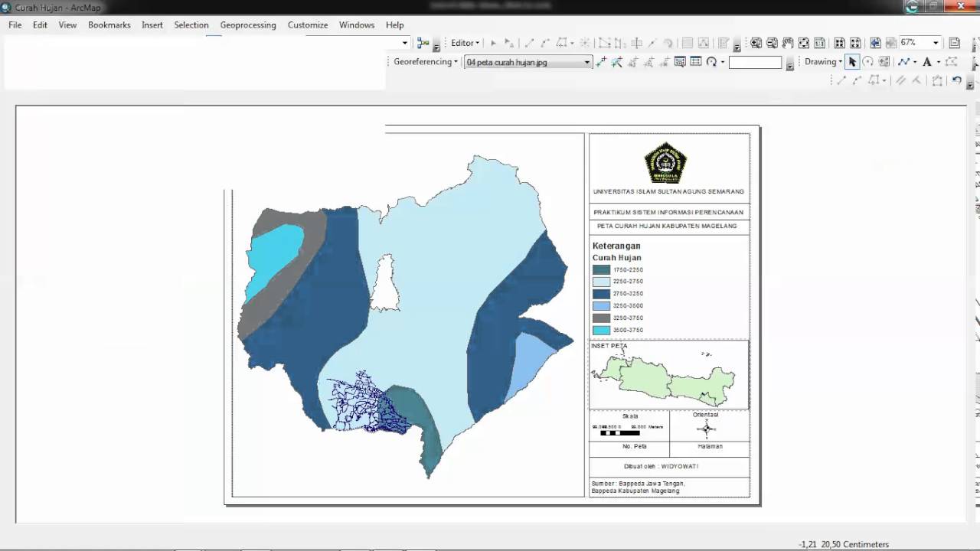The height and width of the screenshot is (551, 980).
Task: Select the Add Control Points tool
Action: (x=602, y=62)
